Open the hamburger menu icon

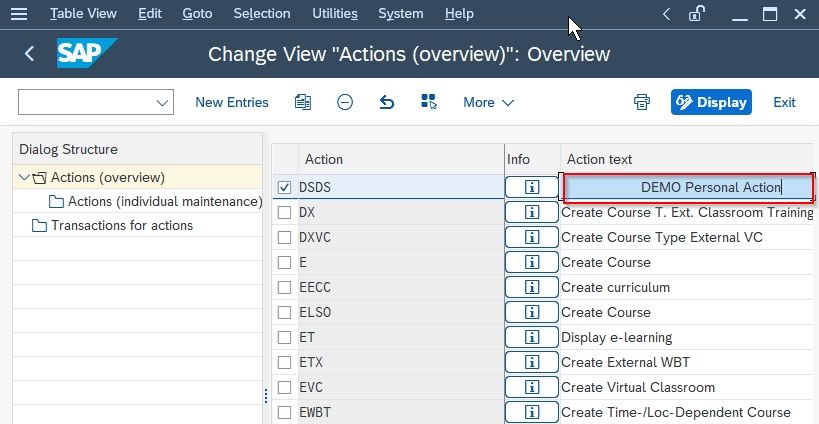[19, 14]
